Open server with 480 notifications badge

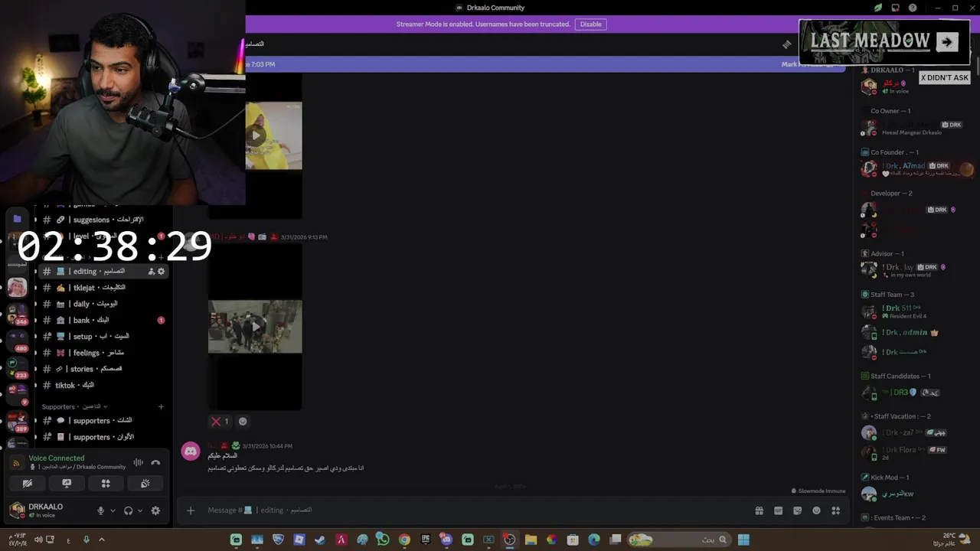coord(17,340)
